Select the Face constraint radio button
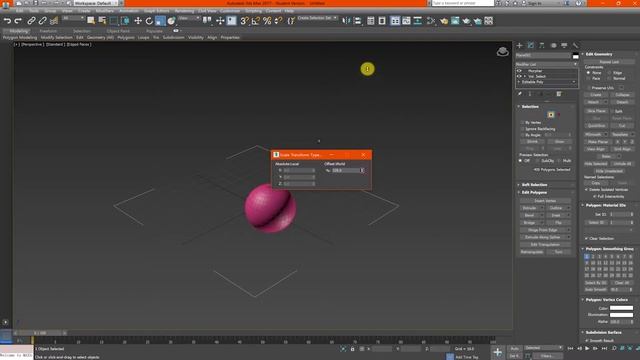The width and height of the screenshot is (640, 360). (x=588, y=78)
